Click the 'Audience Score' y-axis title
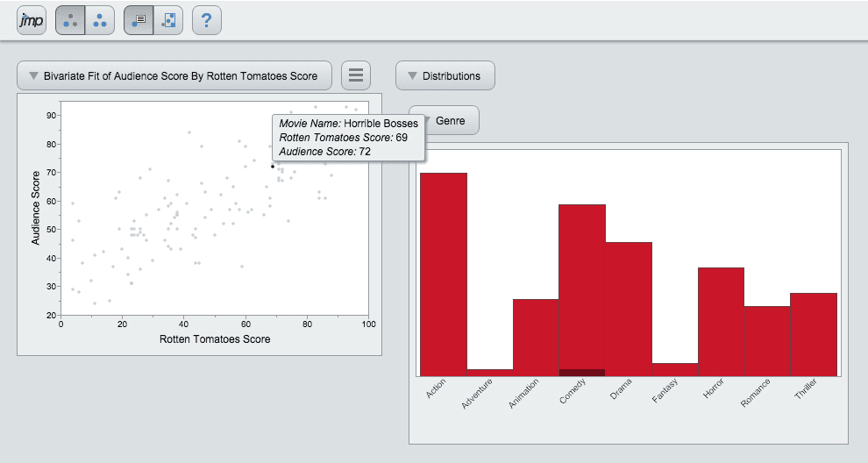The image size is (868, 463). point(35,208)
